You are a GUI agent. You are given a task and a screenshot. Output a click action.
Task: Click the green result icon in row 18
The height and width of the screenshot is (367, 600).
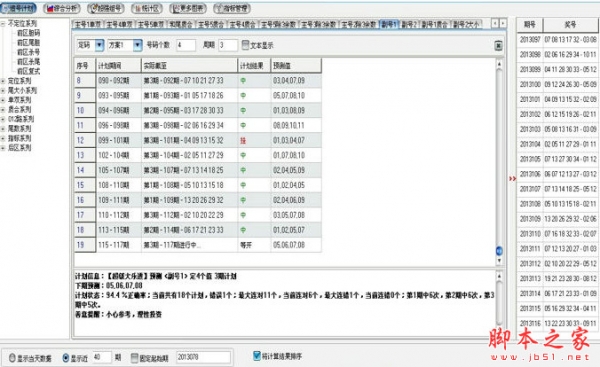(243, 230)
